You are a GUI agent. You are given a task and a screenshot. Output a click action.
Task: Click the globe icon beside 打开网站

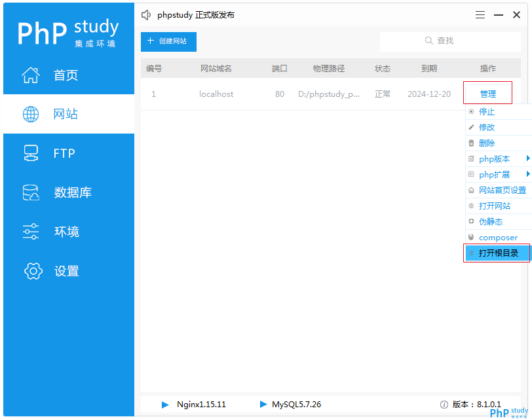pyautogui.click(x=471, y=206)
